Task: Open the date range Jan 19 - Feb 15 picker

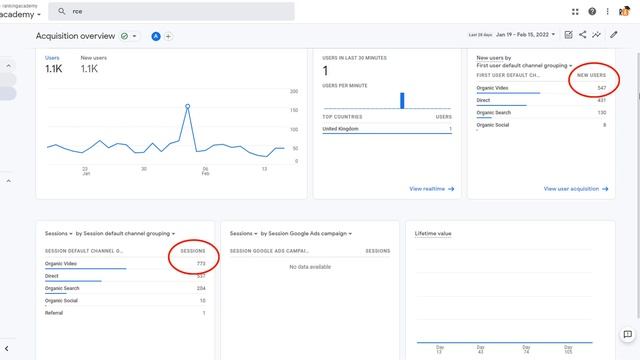Action: coord(525,35)
